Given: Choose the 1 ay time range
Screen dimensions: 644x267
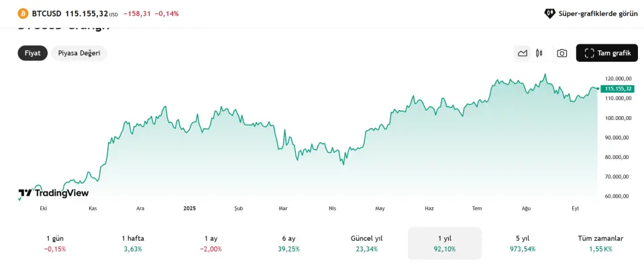Looking at the screenshot, I should (211, 243).
